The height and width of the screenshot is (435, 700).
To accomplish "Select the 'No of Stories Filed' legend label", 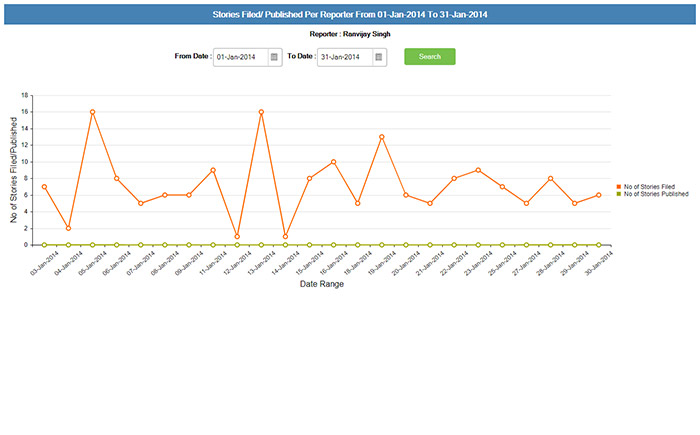I will (x=649, y=187).
